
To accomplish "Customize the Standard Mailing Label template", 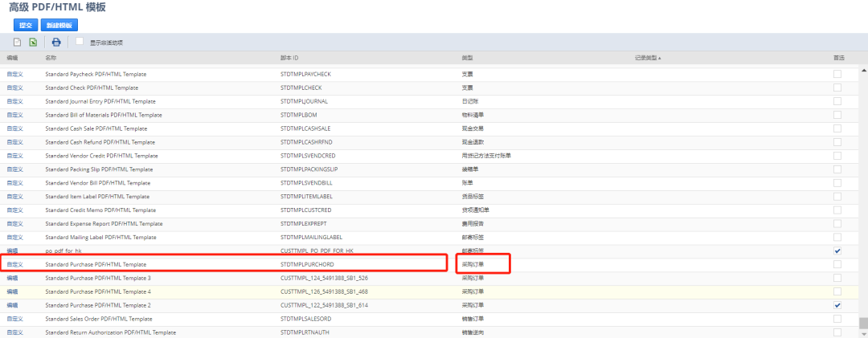I will [x=15, y=237].
